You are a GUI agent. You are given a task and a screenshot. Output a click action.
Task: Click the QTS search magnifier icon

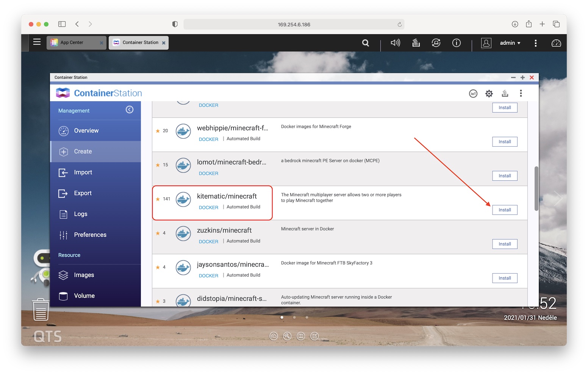366,43
